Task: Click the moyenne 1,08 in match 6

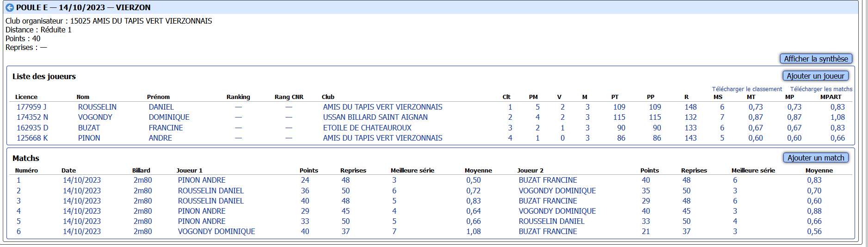Action: pyautogui.click(x=473, y=231)
